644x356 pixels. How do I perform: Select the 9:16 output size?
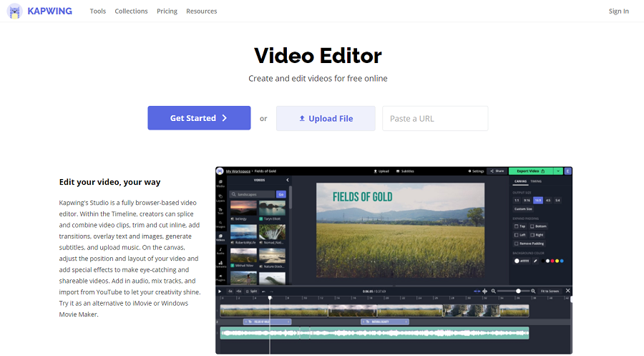point(527,200)
